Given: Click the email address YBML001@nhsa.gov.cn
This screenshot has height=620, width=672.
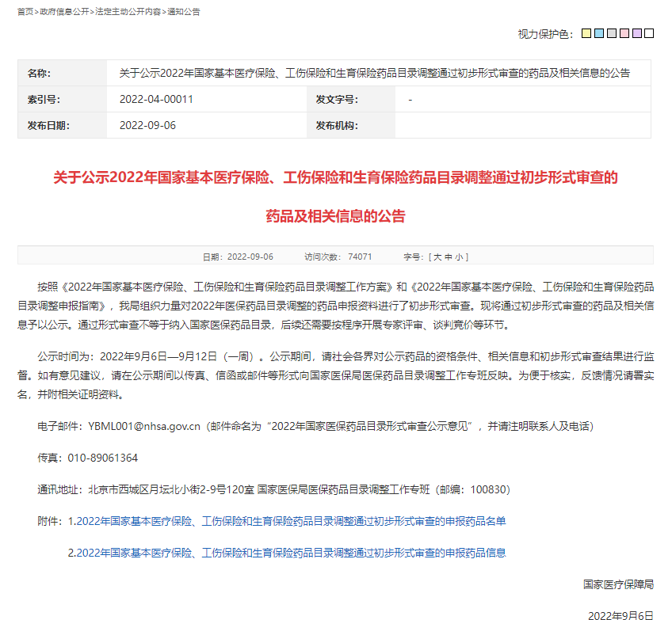Looking at the screenshot, I should 143,426.
